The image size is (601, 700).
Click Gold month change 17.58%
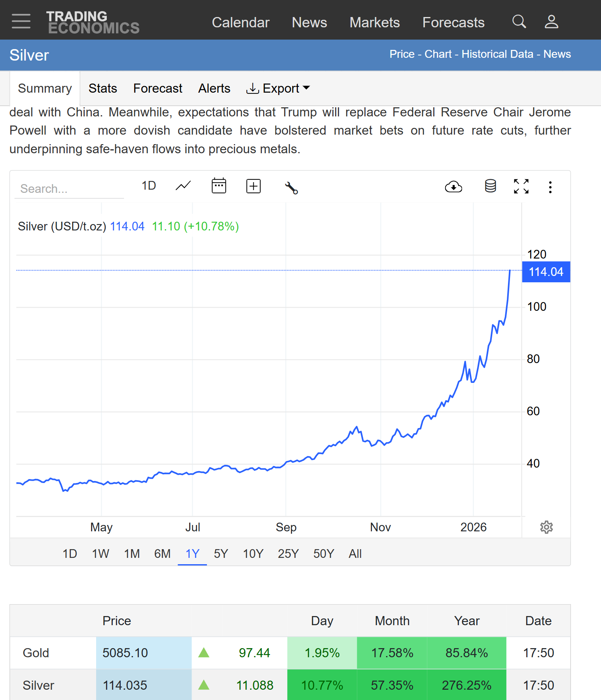392,653
